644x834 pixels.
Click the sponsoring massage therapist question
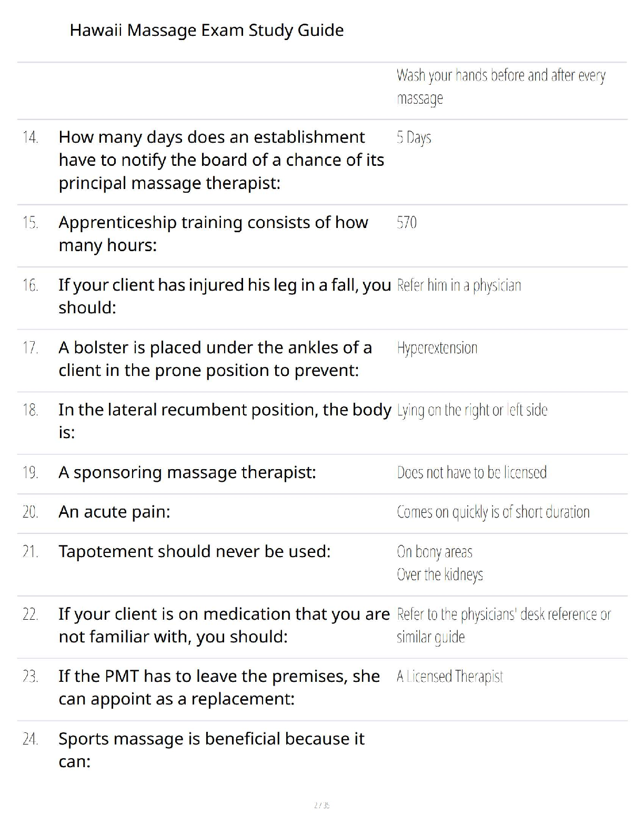click(x=187, y=472)
